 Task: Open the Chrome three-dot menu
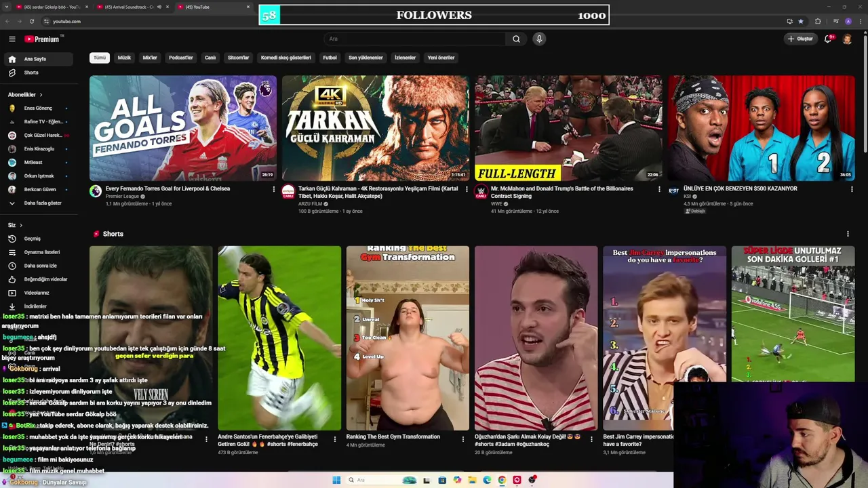pyautogui.click(x=860, y=21)
